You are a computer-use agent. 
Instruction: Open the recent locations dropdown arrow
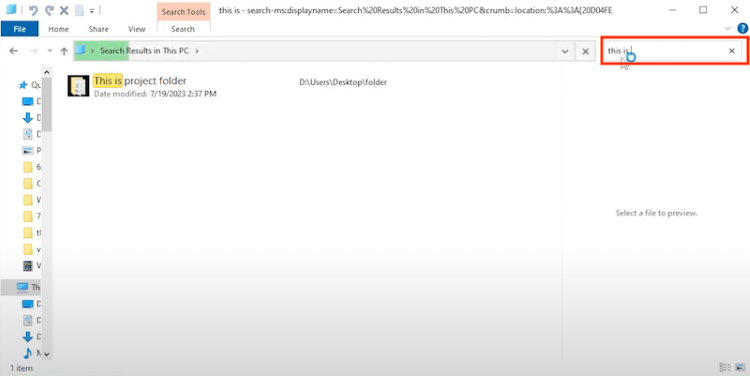(49, 51)
